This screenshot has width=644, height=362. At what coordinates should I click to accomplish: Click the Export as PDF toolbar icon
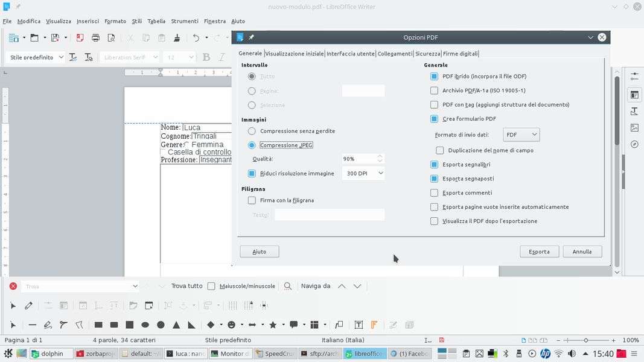80,38
